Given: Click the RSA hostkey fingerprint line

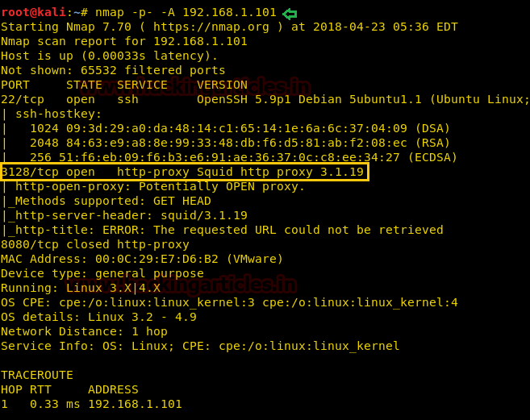Looking at the screenshot, I should [x=240, y=143].
